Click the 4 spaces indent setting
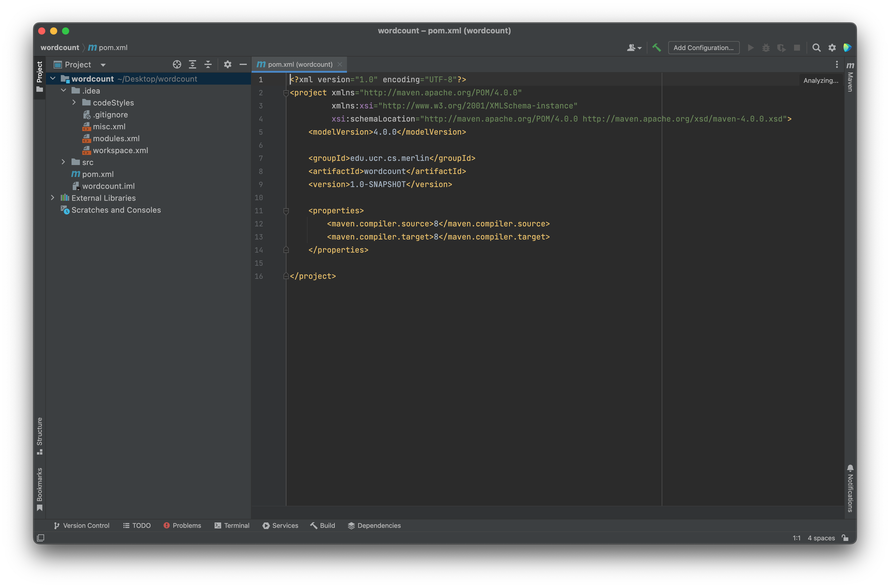This screenshot has height=588, width=890. coord(821,538)
